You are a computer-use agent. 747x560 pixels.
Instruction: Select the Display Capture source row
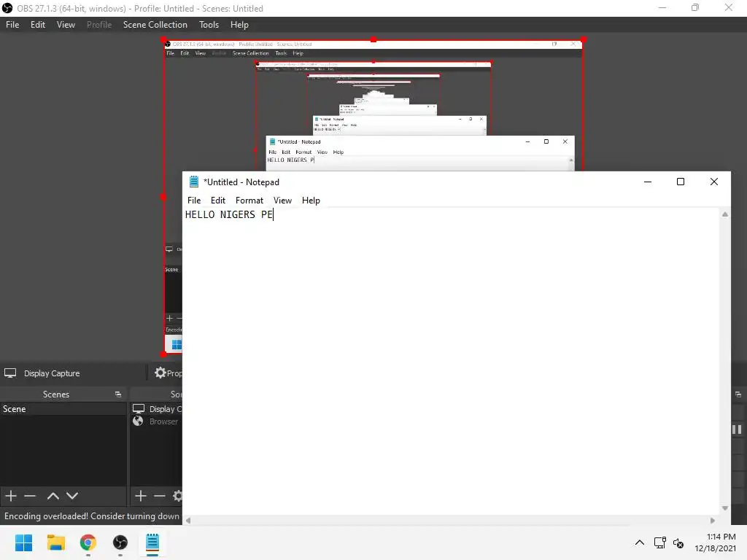pyautogui.click(x=156, y=408)
